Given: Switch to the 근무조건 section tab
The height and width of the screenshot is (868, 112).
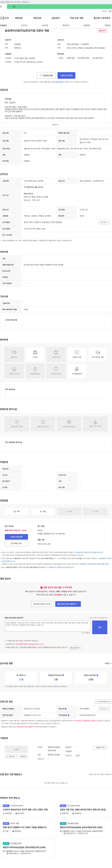Looking at the screenshot, I should 24,25.
